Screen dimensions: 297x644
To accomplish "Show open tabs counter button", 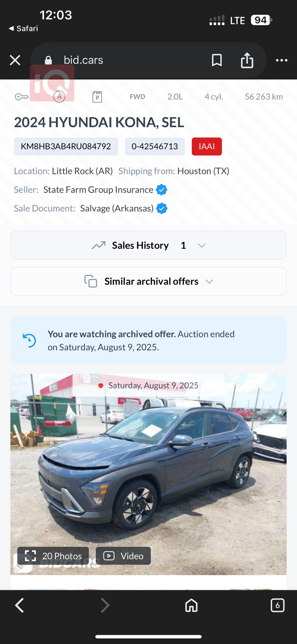I will tap(277, 605).
